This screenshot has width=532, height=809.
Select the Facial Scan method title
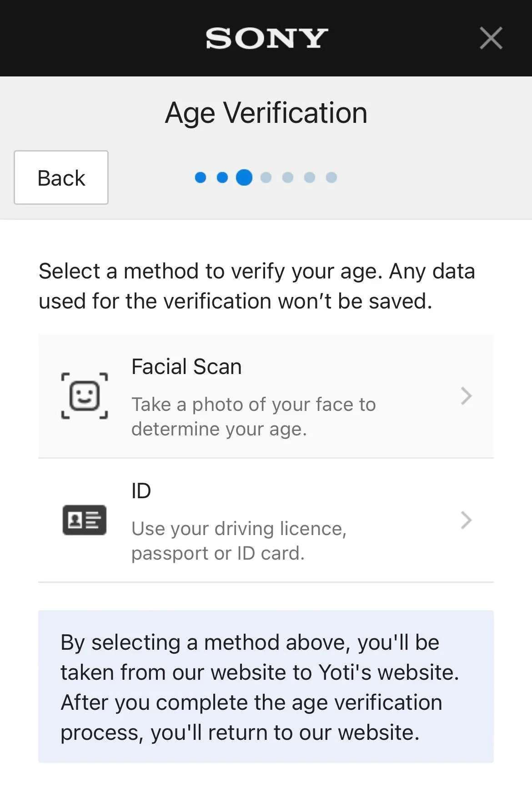click(x=186, y=367)
